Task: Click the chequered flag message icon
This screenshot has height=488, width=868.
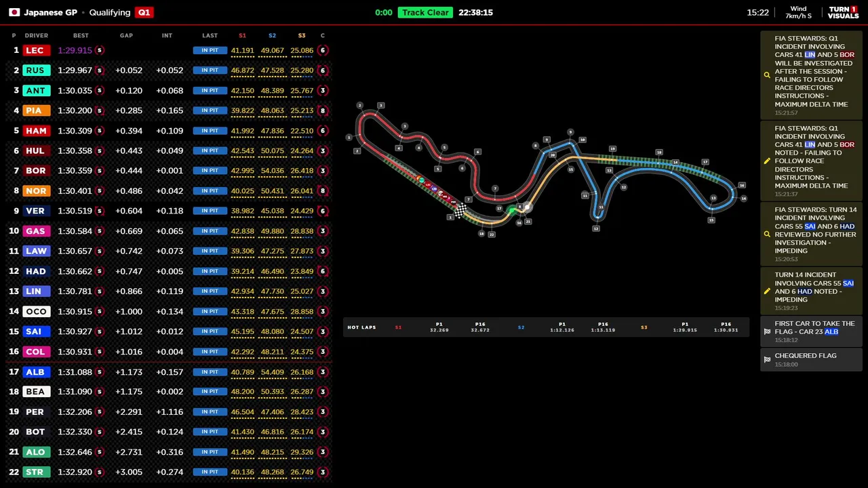Action: pos(767,360)
